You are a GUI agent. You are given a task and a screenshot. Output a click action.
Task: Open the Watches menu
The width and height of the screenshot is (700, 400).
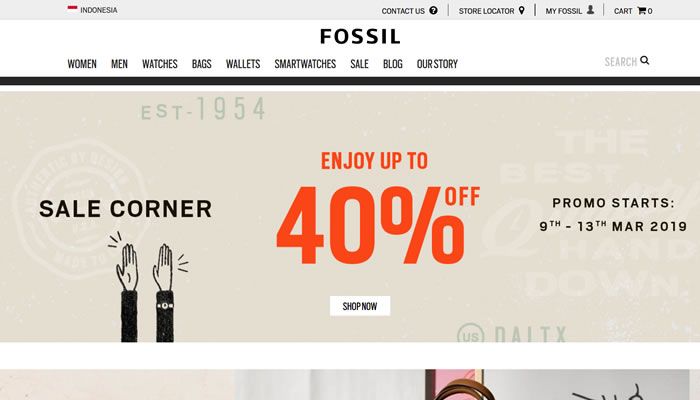point(160,64)
